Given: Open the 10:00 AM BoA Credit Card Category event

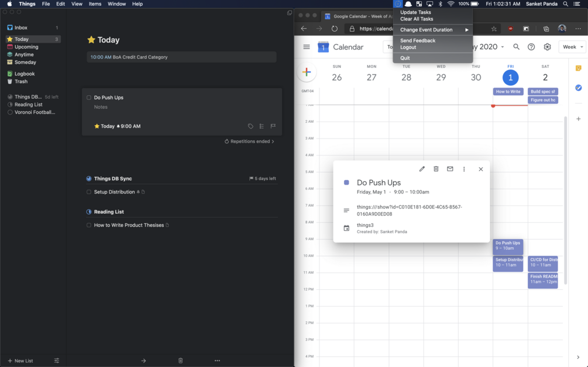Looking at the screenshot, I should click(x=181, y=57).
